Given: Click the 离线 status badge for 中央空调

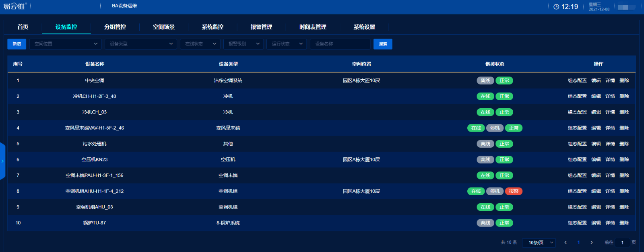Looking at the screenshot, I should (485, 81).
